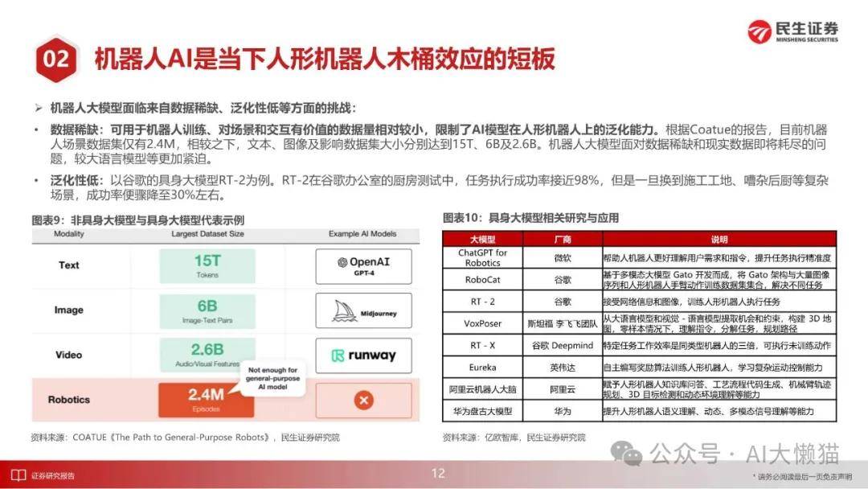Select the runway logo box
The width and height of the screenshot is (868, 489).
coord(364,355)
